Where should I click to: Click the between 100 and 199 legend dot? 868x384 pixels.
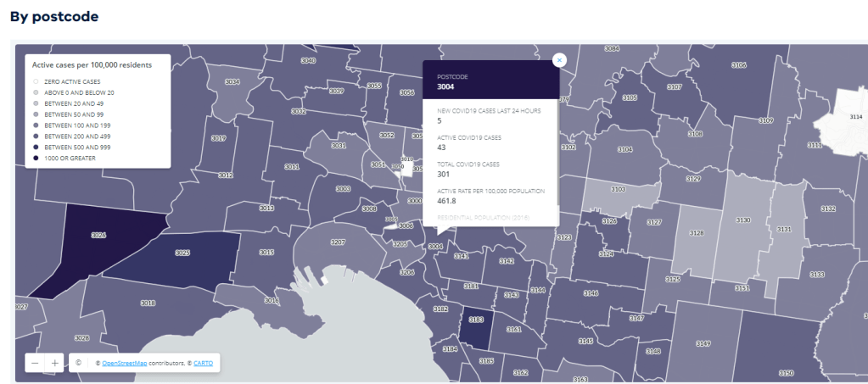[x=36, y=125]
